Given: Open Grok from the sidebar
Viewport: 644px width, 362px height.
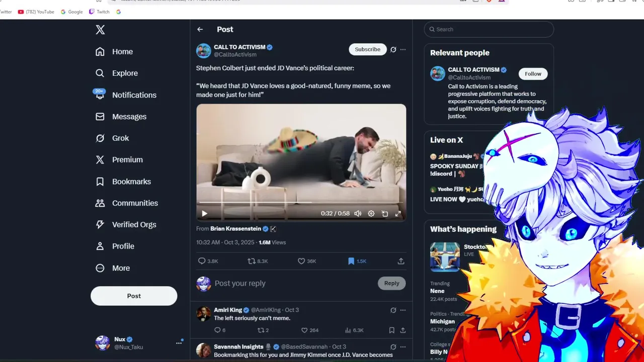Looking at the screenshot, I should [112, 138].
